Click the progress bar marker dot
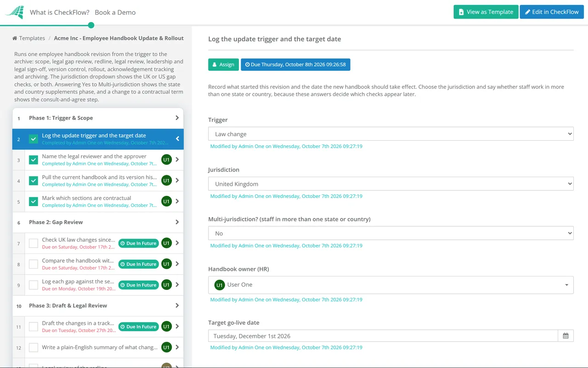The width and height of the screenshot is (588, 368). point(91,25)
